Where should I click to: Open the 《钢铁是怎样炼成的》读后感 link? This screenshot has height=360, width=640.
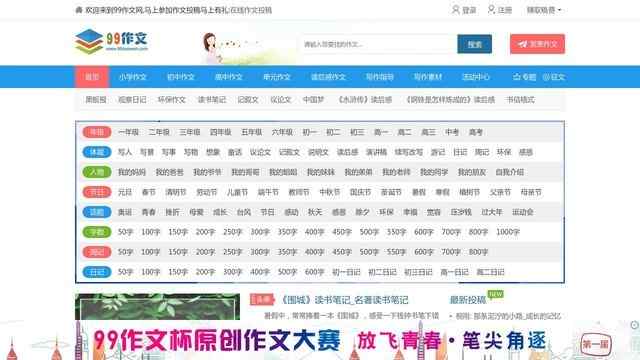449,100
